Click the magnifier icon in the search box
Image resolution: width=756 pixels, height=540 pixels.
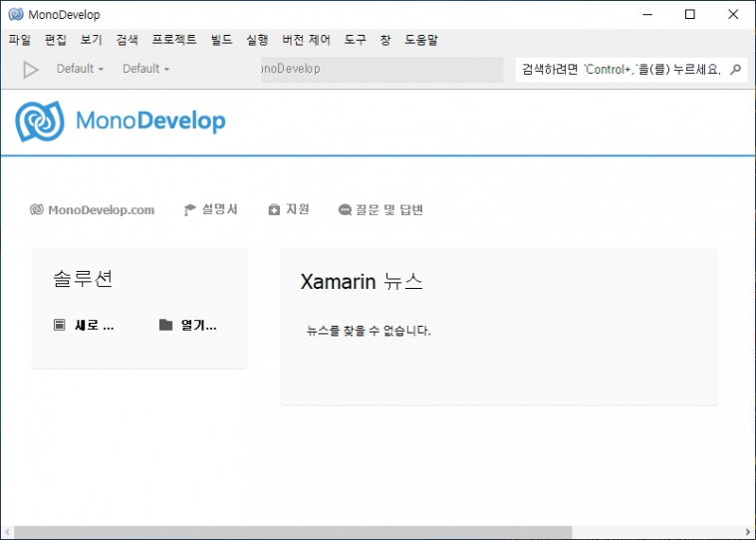(736, 70)
